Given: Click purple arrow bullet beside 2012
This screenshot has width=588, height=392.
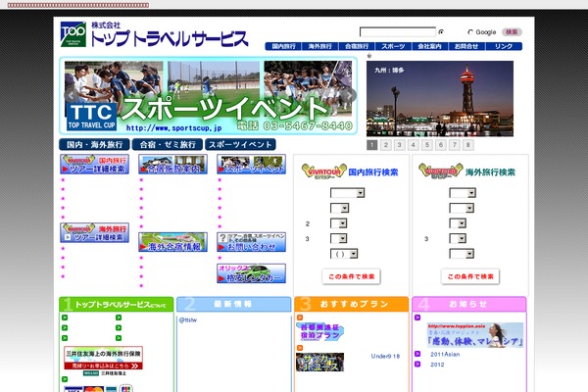Looking at the screenshot, I should 417,364.
